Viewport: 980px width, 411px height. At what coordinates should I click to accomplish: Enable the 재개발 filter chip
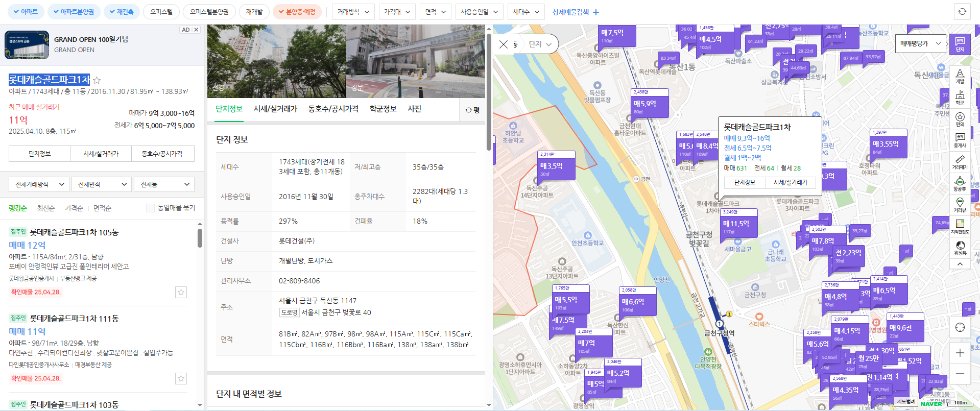pyautogui.click(x=254, y=12)
